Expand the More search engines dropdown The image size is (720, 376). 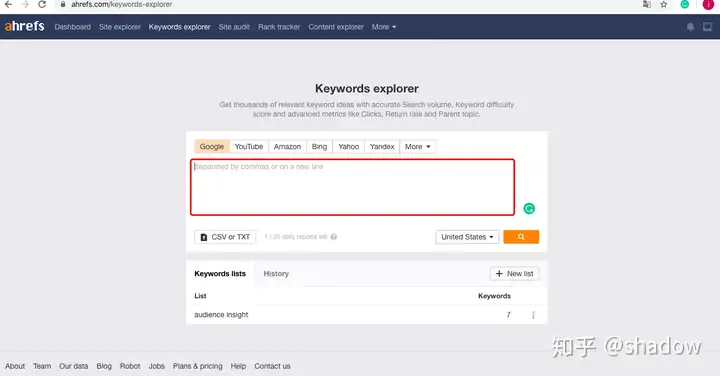(418, 146)
